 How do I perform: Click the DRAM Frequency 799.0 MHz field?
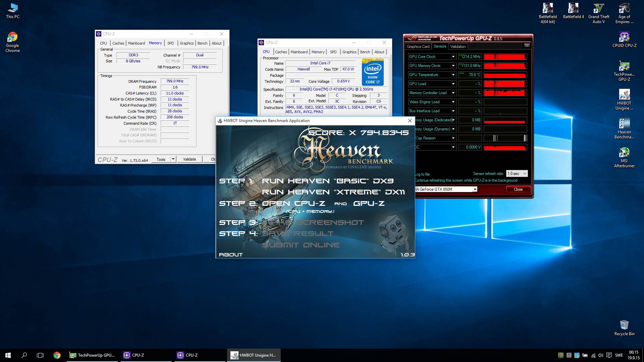click(x=175, y=81)
